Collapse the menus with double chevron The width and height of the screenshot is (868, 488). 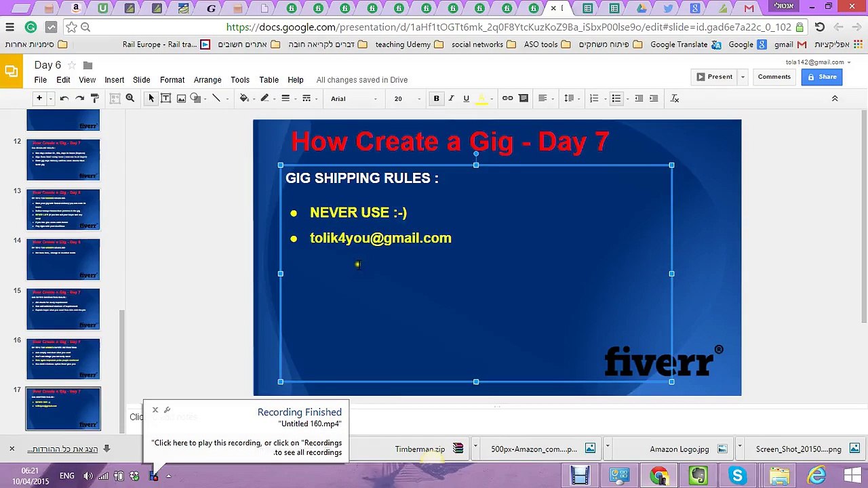(x=835, y=98)
